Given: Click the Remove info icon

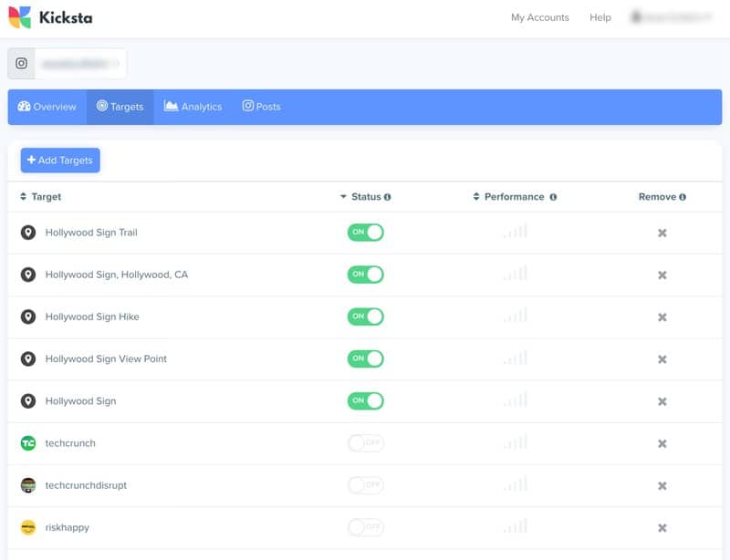Looking at the screenshot, I should coord(683,197).
